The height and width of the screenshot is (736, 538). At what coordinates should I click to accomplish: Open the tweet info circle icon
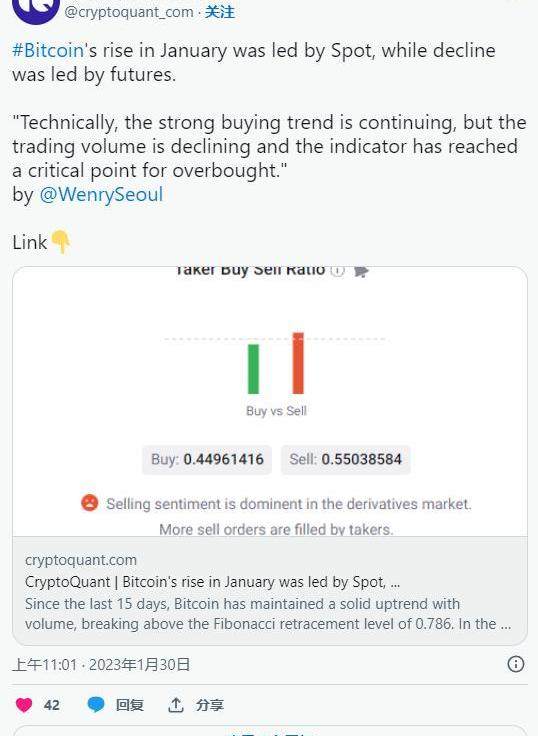[x=515, y=664]
